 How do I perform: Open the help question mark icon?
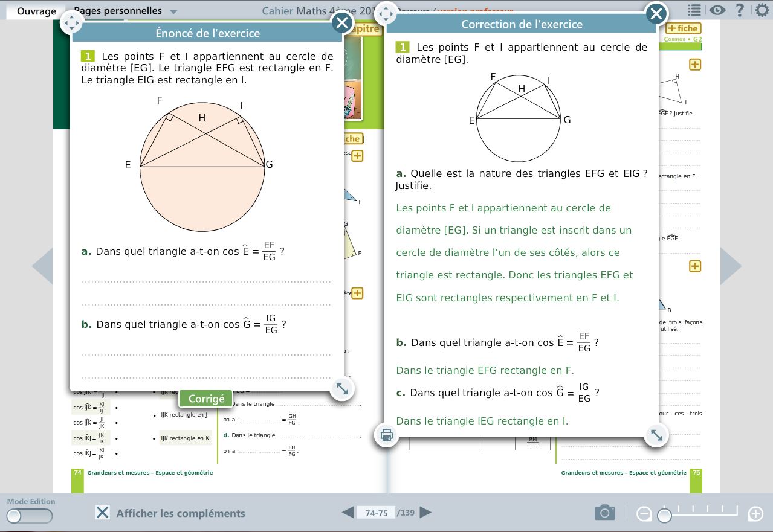739,10
